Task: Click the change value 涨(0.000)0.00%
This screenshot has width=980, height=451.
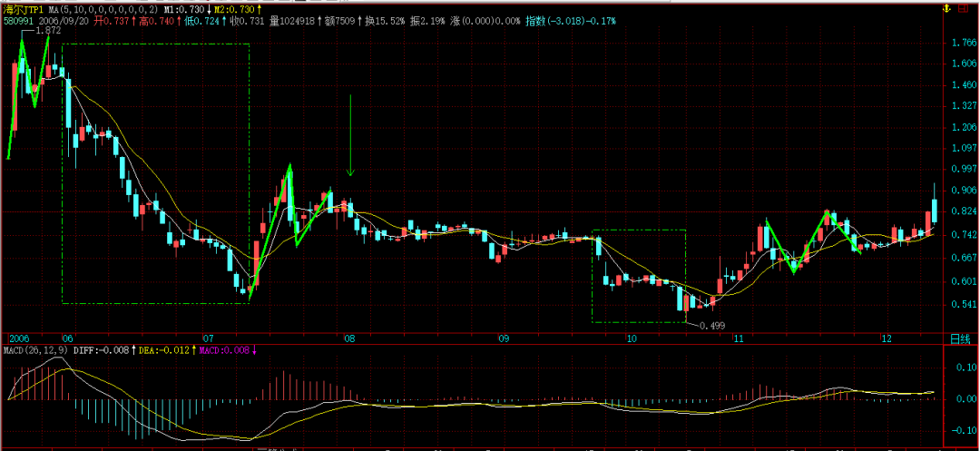Action: click(485, 21)
